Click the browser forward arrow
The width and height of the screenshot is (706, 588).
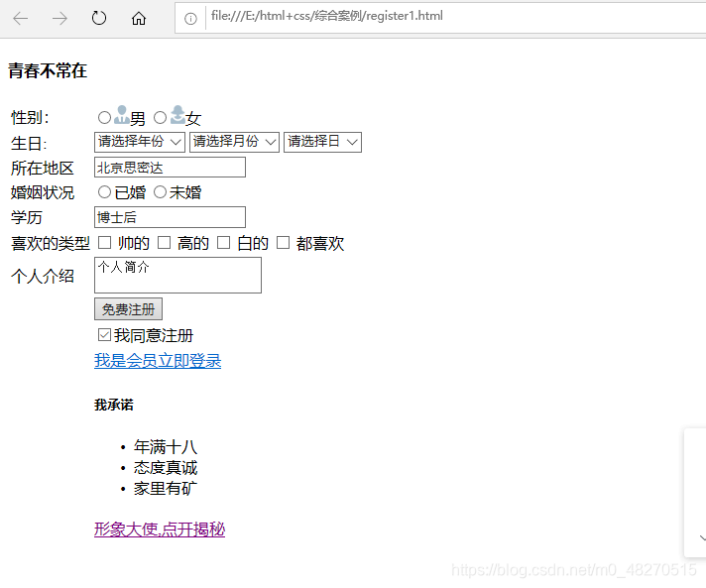pyautogui.click(x=59, y=19)
